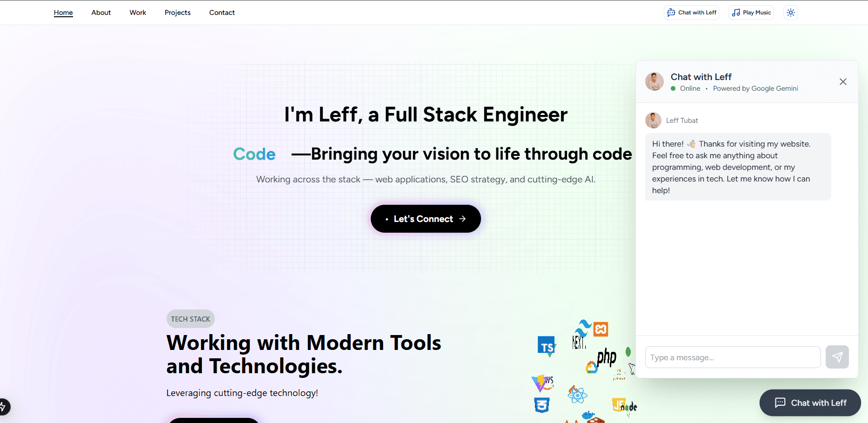Click the CSS3 shield icon
Image resolution: width=868 pixels, height=423 pixels.
coord(541,405)
